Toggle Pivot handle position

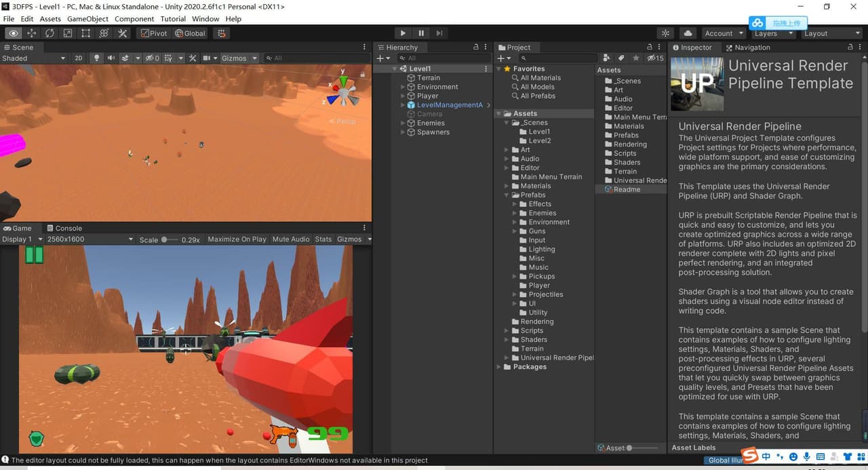pyautogui.click(x=154, y=33)
